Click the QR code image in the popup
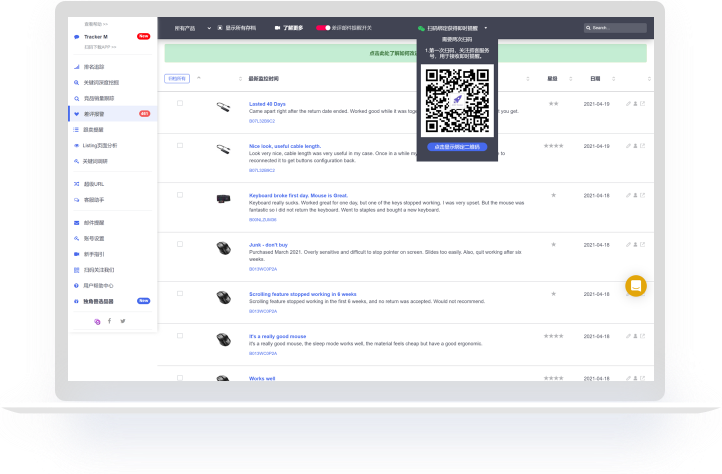 click(x=457, y=100)
